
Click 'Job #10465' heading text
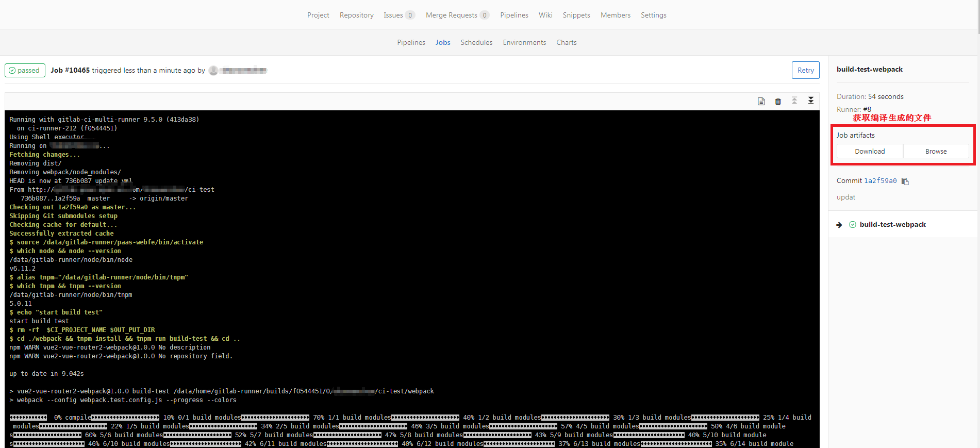click(x=70, y=70)
